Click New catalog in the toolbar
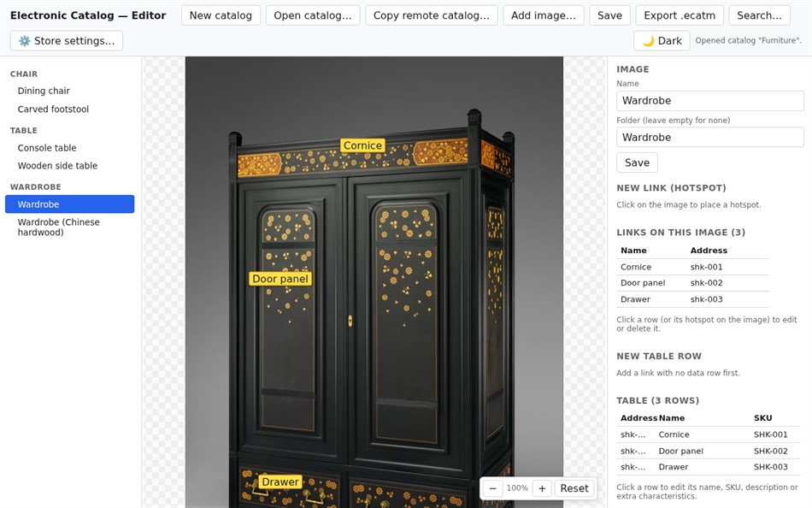 click(221, 15)
